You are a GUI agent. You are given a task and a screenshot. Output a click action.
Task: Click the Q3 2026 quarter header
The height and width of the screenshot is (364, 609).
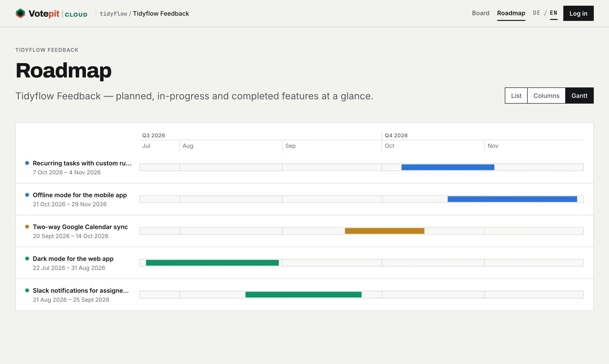(153, 135)
